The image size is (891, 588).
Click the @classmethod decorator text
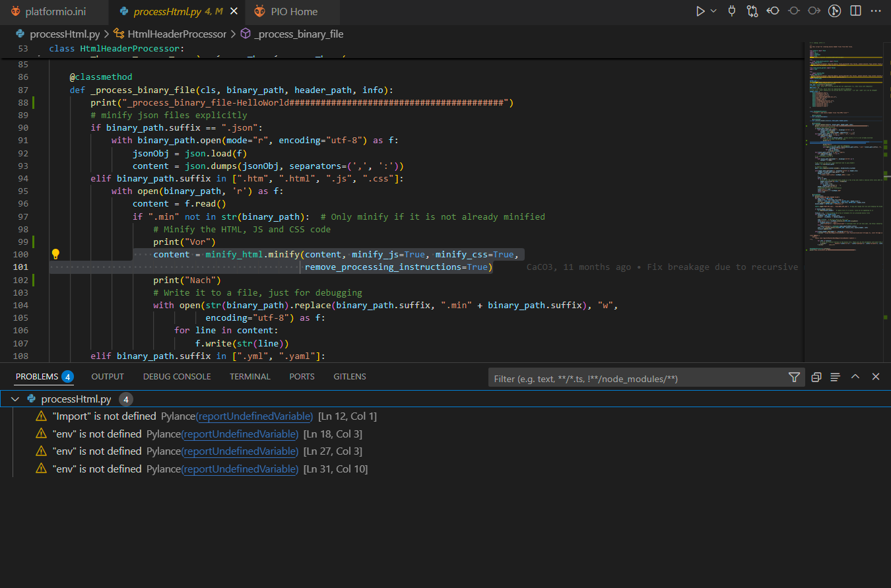[101, 77]
